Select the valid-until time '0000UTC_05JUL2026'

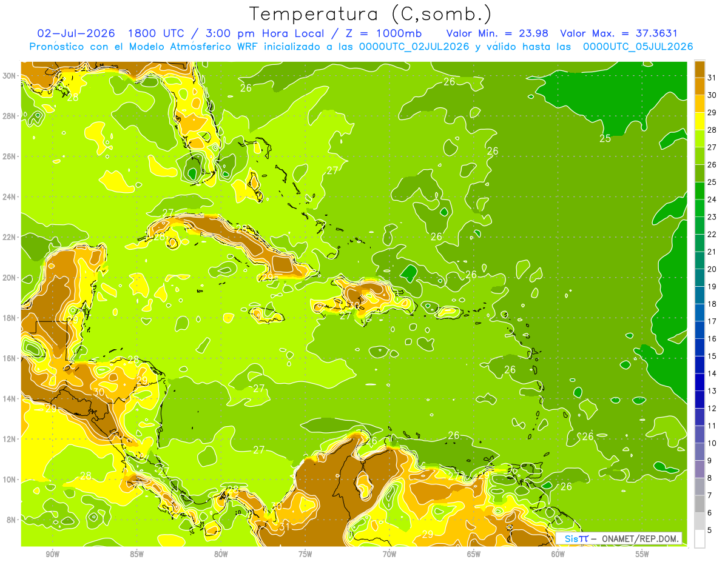638,47
